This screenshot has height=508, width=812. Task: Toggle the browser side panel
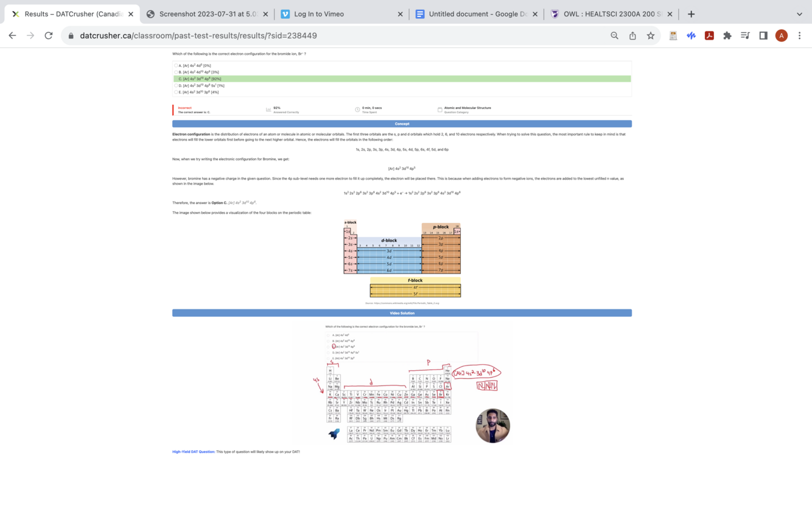pyautogui.click(x=763, y=36)
